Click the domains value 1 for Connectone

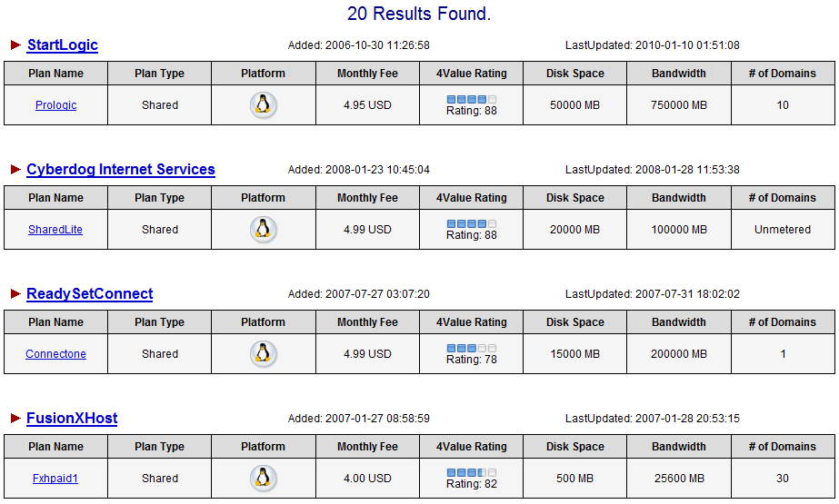[783, 354]
